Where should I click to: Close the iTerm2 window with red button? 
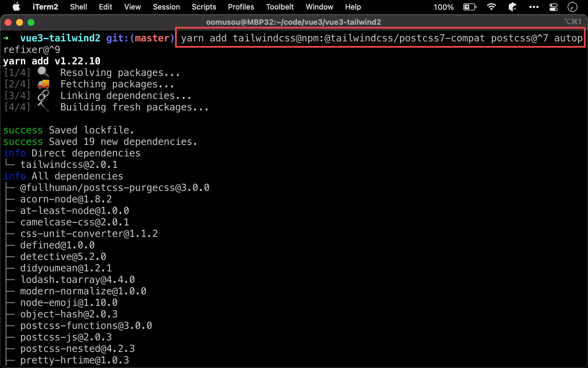[x=8, y=22]
